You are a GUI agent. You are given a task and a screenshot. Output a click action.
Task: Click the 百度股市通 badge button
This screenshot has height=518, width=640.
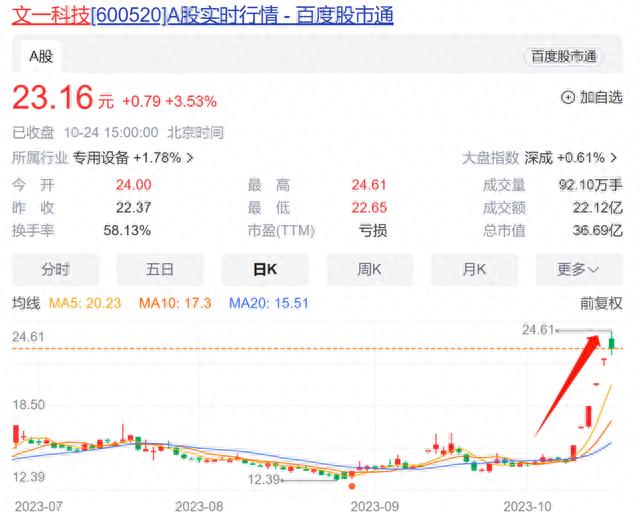tap(564, 56)
